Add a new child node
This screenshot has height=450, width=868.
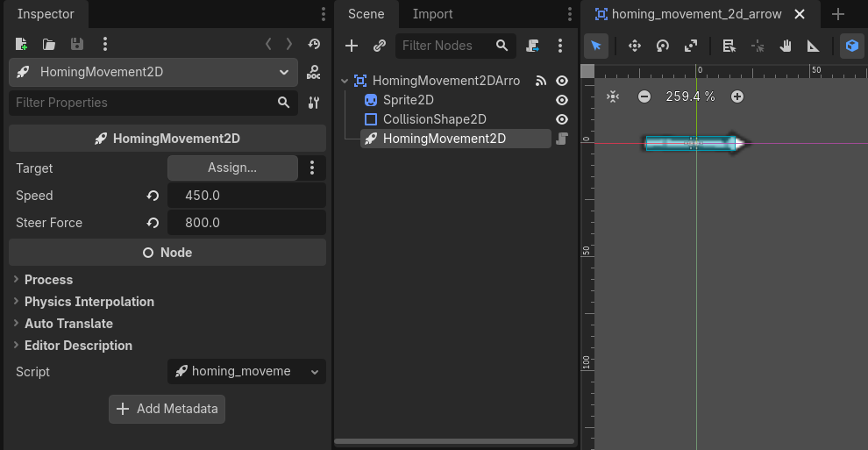click(352, 46)
